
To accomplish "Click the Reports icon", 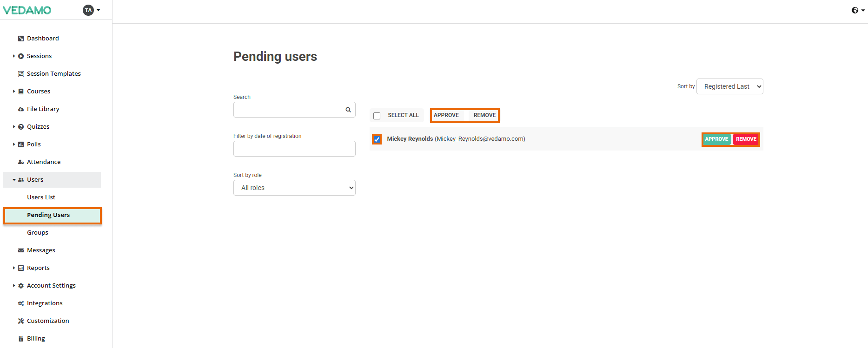I will pos(21,268).
